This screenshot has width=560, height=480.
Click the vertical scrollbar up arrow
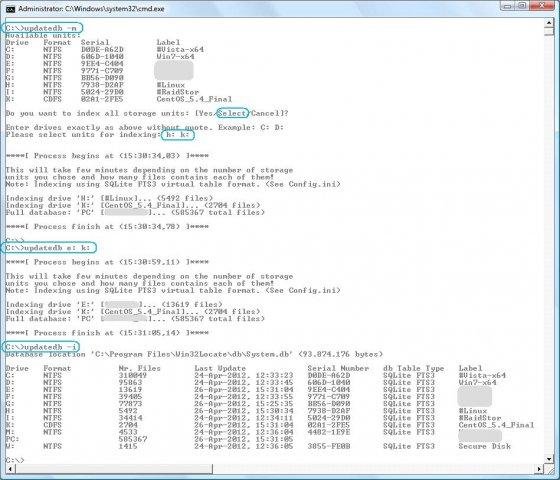pyautogui.click(x=549, y=23)
